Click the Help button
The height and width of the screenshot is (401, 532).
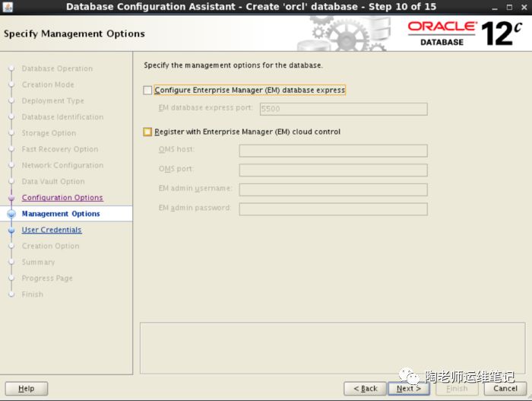click(x=27, y=388)
